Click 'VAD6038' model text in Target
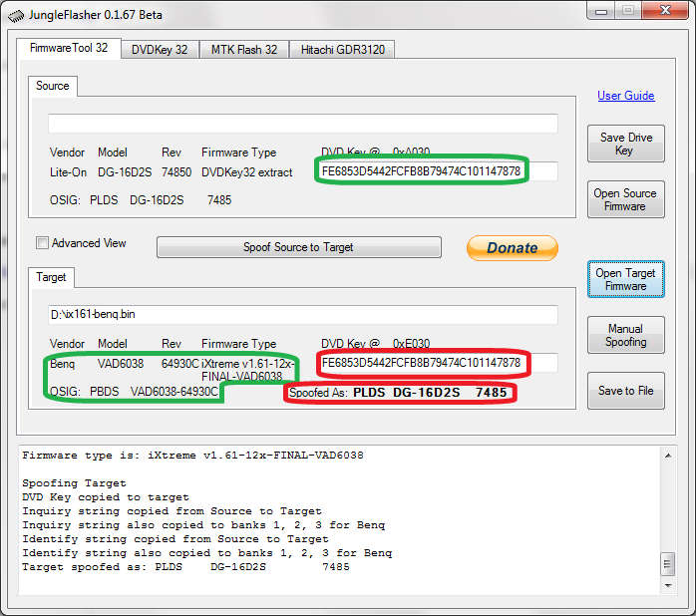The height and width of the screenshot is (616, 696). [x=121, y=364]
